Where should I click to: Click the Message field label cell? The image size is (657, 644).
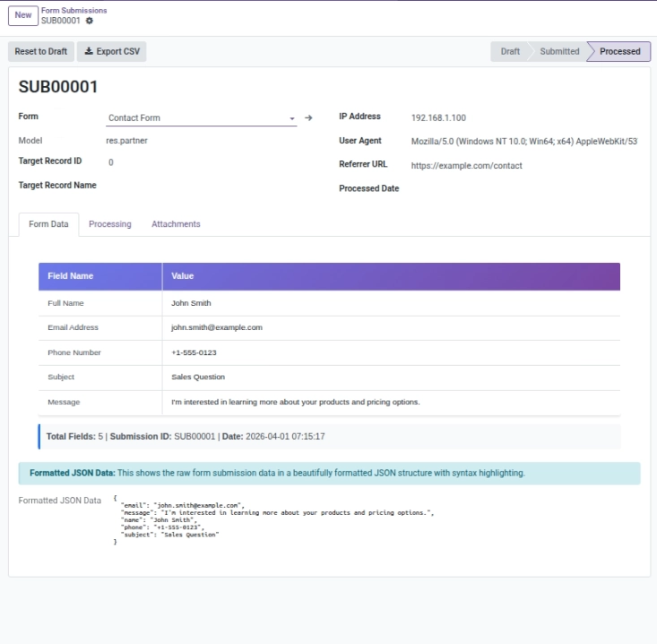(100, 402)
